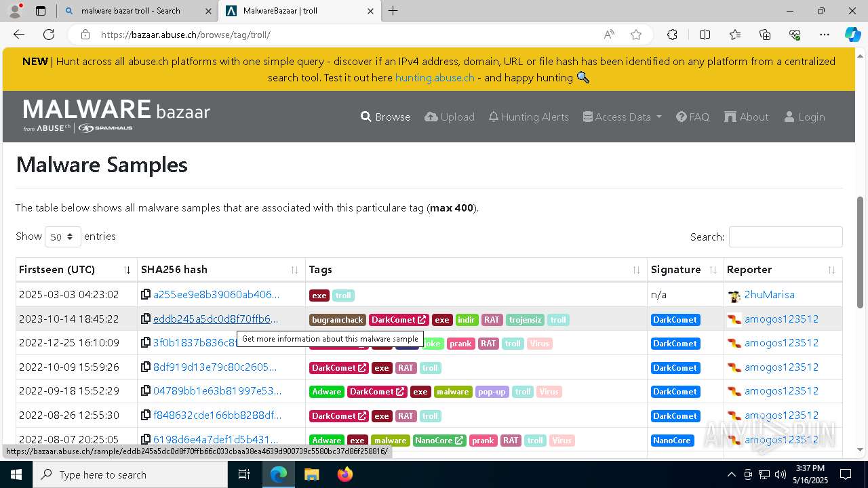Open the Copilot icon in Edge
The width and height of the screenshot is (868, 488).
pyautogui.click(x=852, y=35)
